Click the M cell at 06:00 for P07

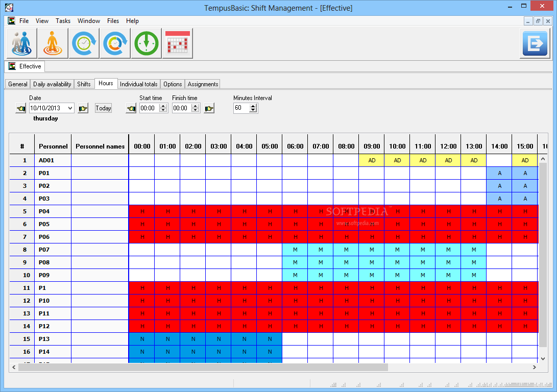(295, 250)
